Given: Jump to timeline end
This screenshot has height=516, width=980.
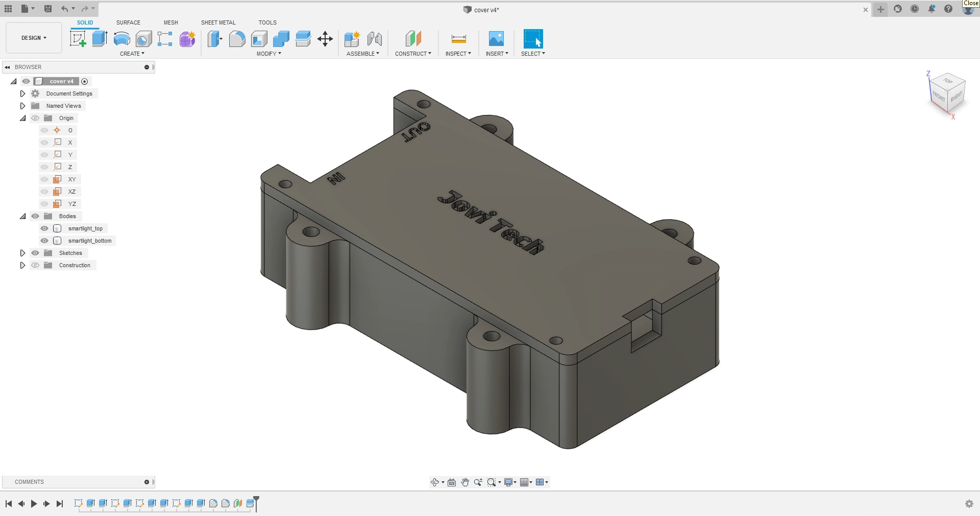Looking at the screenshot, I should pyautogui.click(x=60, y=504).
